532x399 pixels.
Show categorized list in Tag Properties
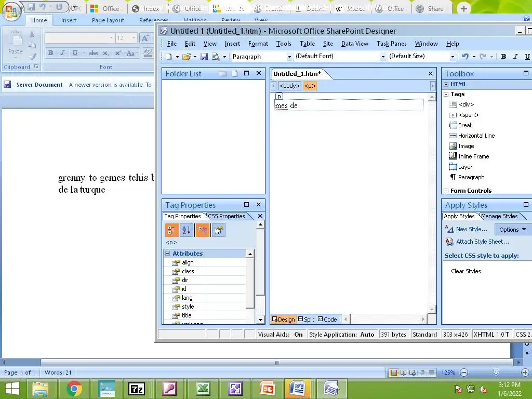pos(171,230)
